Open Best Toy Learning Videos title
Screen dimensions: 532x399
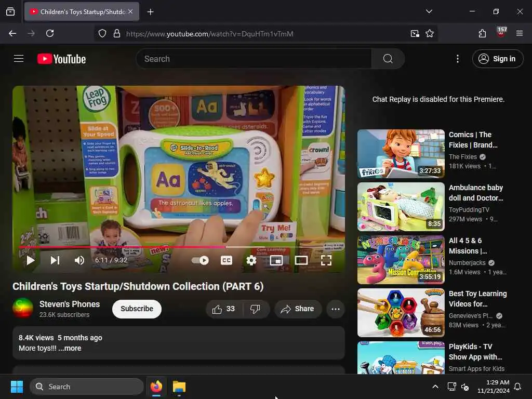[478, 299]
